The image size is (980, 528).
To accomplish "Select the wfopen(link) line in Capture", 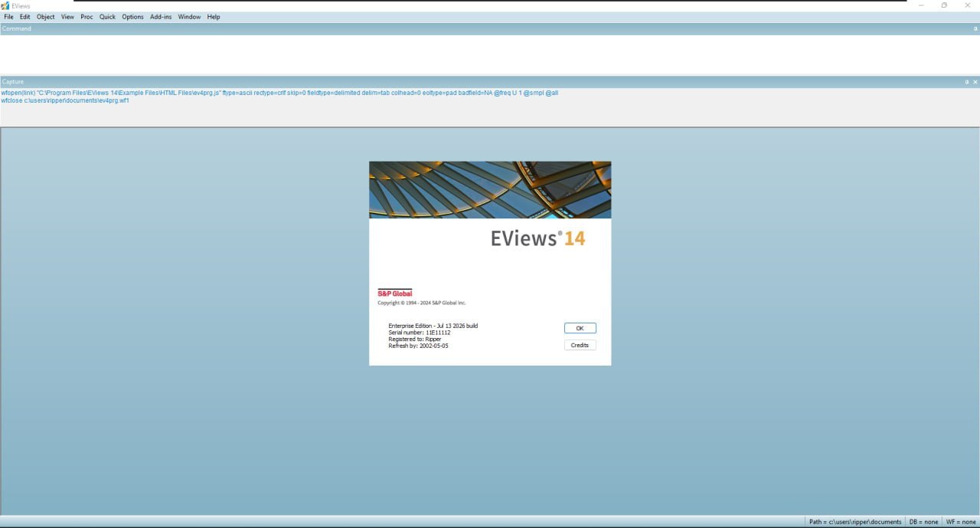I will pyautogui.click(x=279, y=93).
